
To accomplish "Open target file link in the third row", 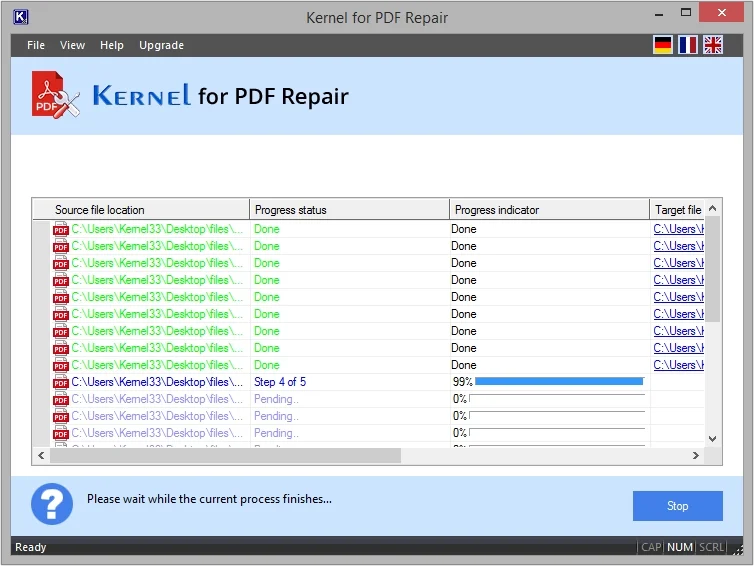I will click(678, 263).
